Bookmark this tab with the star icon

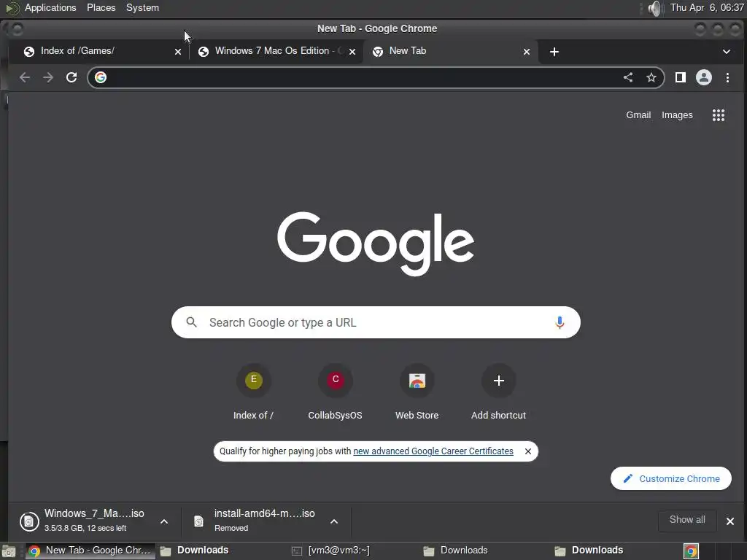tap(651, 77)
